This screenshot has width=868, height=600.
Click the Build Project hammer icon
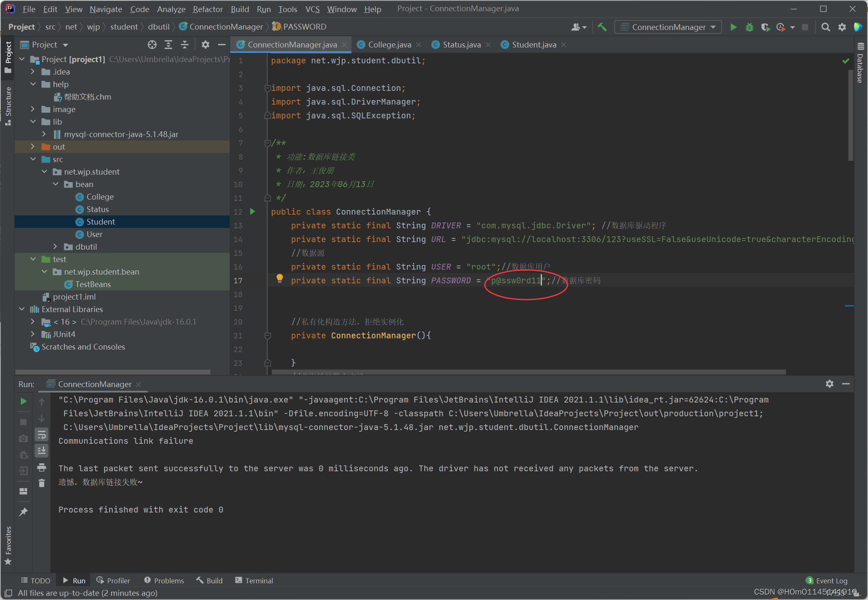[x=602, y=27]
